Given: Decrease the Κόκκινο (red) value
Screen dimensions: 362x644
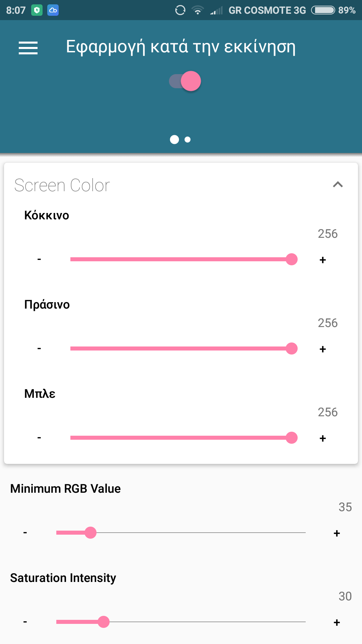Looking at the screenshot, I should click(x=39, y=259).
